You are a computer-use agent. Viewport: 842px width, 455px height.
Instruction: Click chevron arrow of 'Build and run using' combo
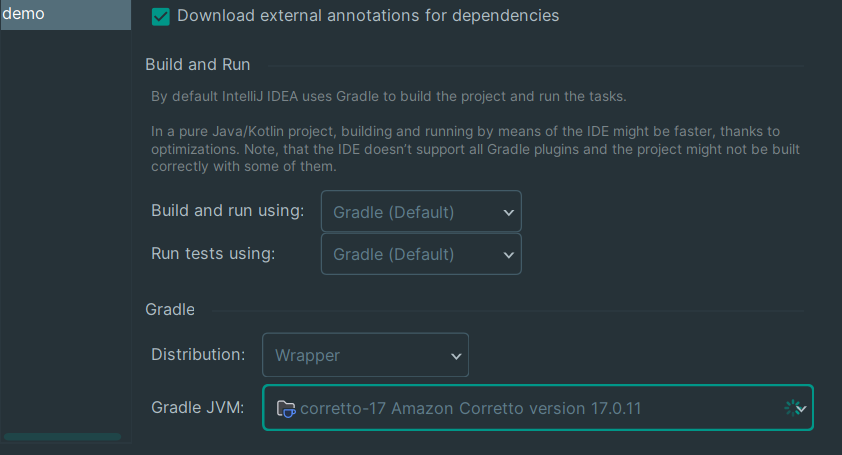[x=509, y=212]
